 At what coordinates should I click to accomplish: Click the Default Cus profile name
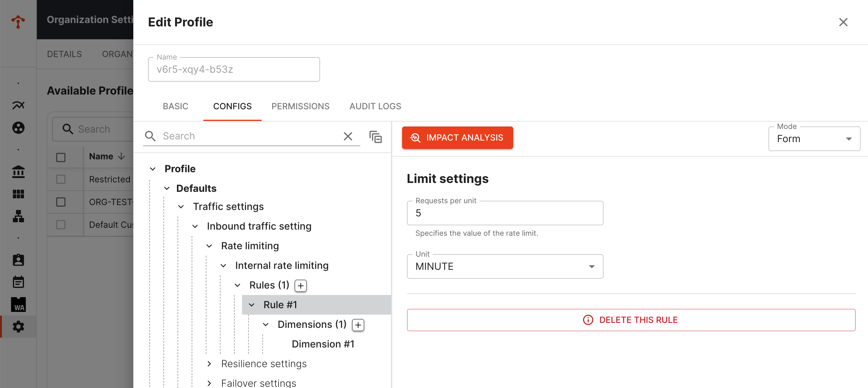(111, 225)
